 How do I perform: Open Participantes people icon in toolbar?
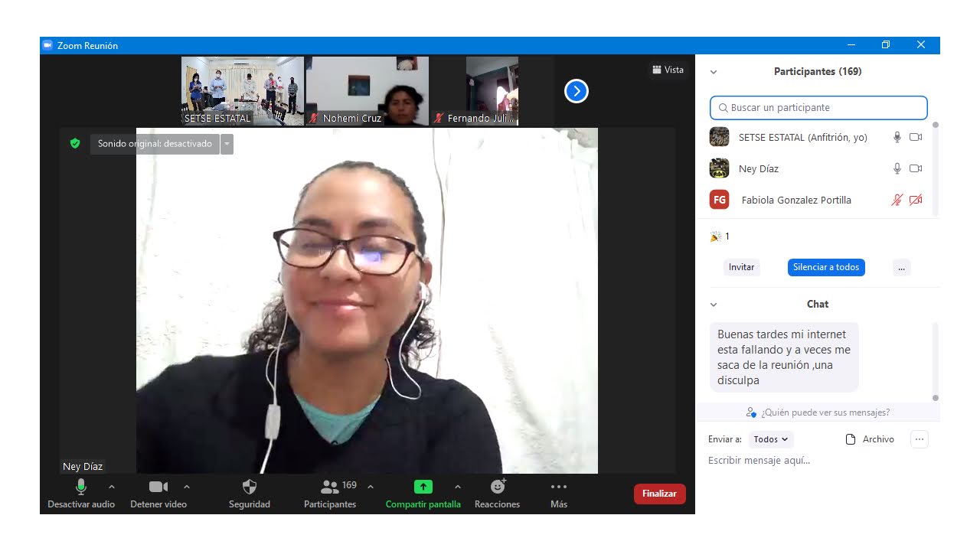point(330,487)
